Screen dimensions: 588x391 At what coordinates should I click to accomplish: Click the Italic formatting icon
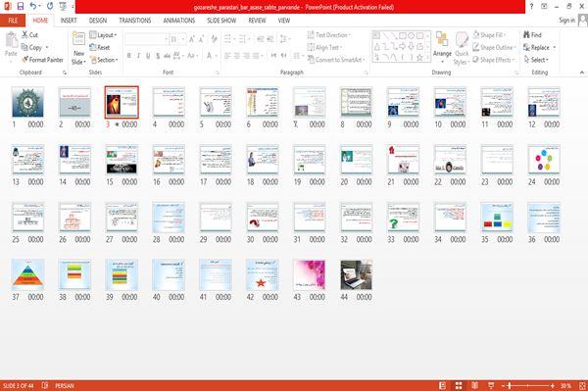(x=138, y=56)
